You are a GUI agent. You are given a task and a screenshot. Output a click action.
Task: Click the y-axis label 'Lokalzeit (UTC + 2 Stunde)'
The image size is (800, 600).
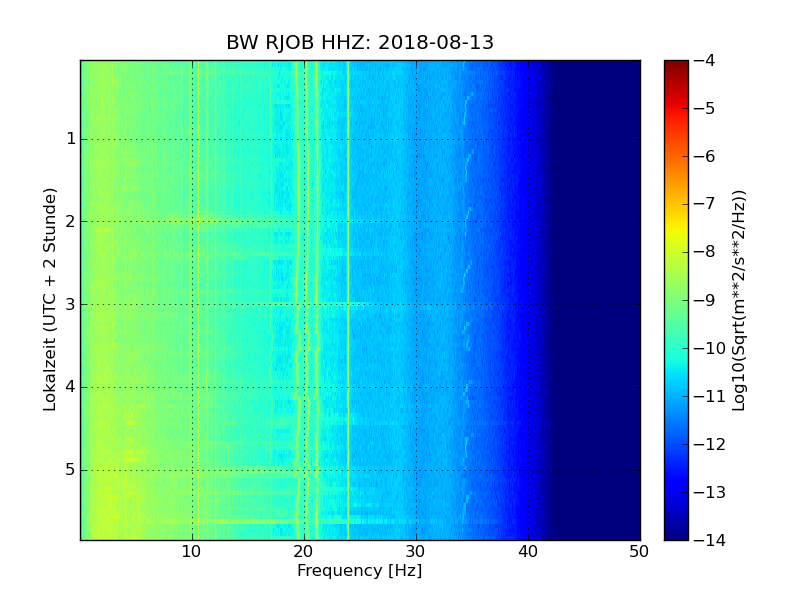coord(49,299)
